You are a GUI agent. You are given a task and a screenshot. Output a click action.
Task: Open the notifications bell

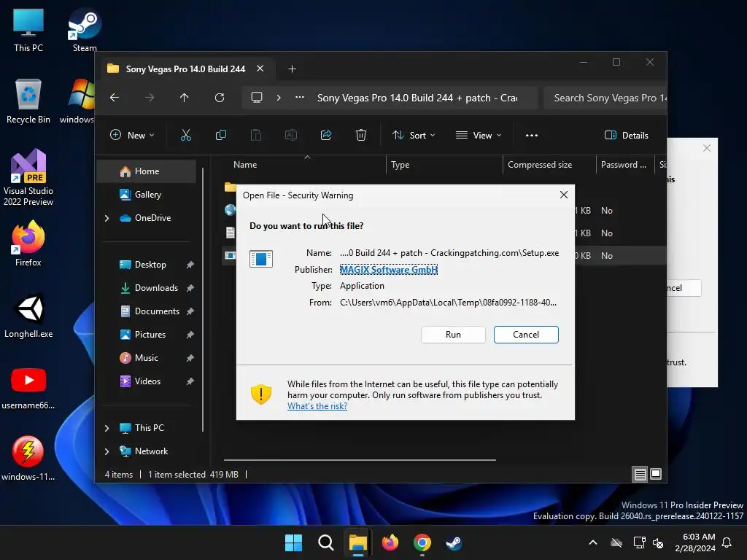pyautogui.click(x=727, y=542)
